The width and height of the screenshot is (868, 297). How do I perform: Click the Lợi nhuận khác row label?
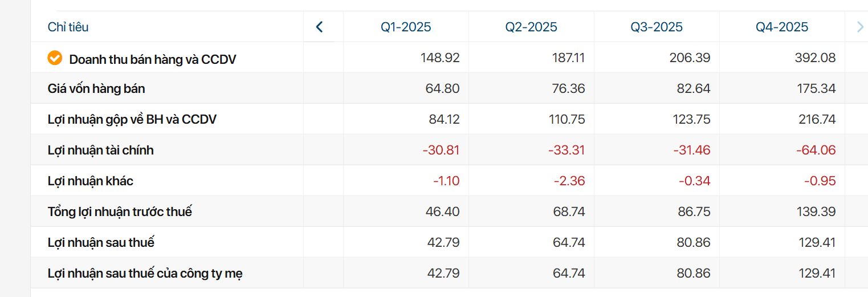point(91,181)
